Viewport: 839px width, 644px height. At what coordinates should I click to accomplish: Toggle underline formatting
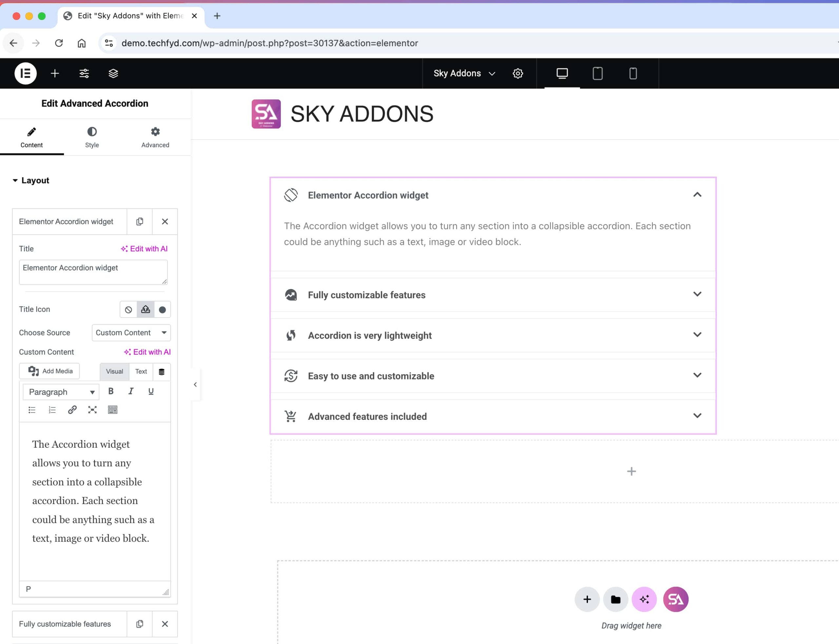(151, 391)
